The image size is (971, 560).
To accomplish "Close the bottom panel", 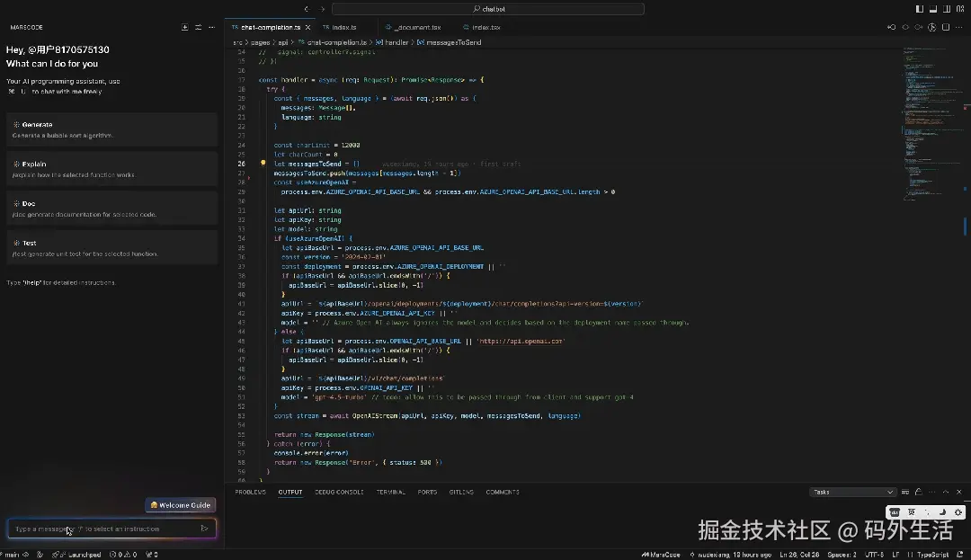I will pyautogui.click(x=959, y=492).
